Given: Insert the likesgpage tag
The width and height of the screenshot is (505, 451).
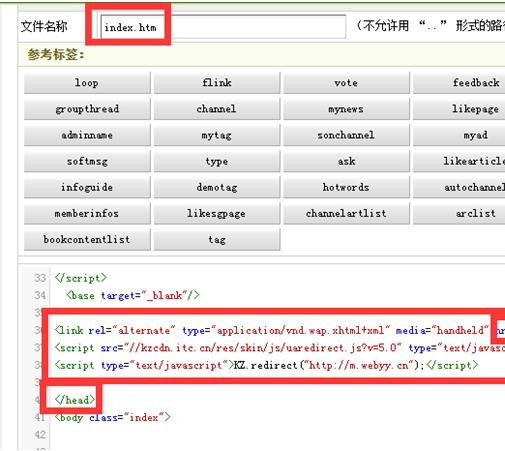Looking at the screenshot, I should [217, 213].
